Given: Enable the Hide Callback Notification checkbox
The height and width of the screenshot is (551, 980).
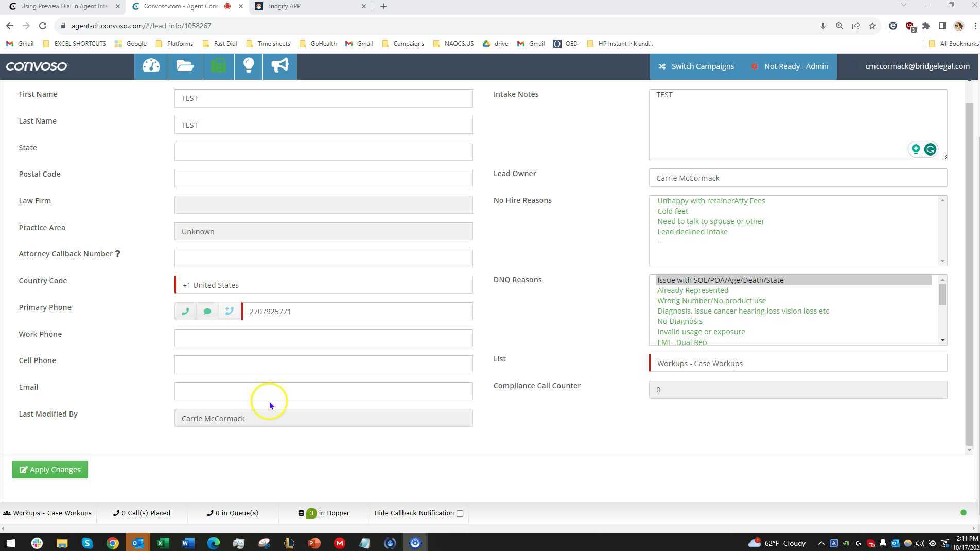Looking at the screenshot, I should coord(459,513).
